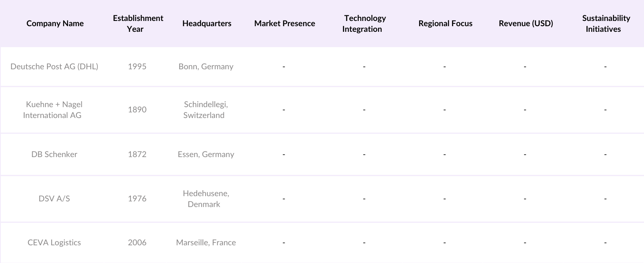Click the Kuehne + Nagel International AG cell
644x263 pixels.
(53, 110)
